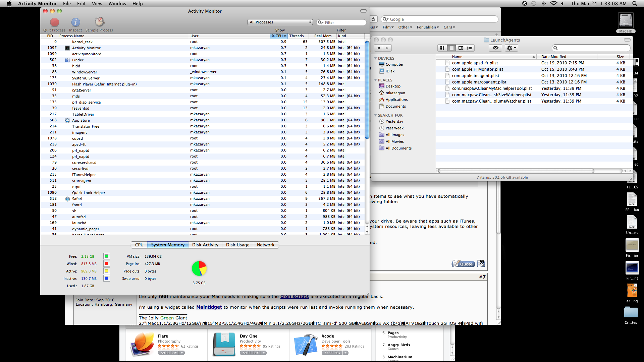644x362 pixels.
Task: Click the Activity Monitor Filter field
Action: [x=341, y=22]
